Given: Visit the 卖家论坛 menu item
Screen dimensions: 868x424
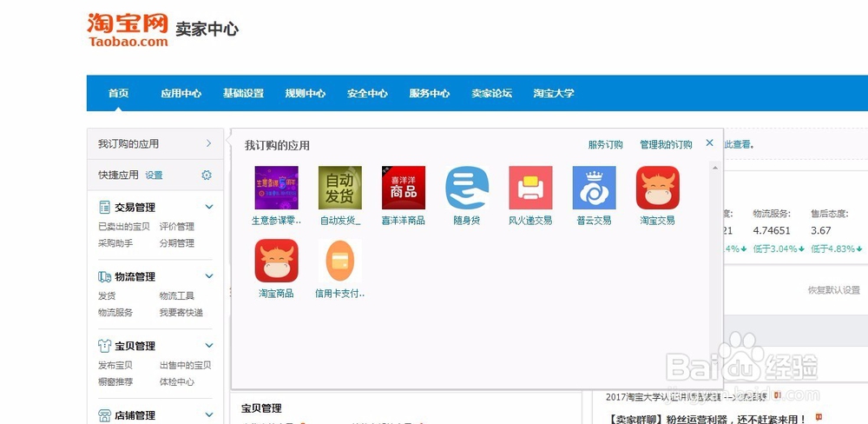Looking at the screenshot, I should click(491, 93).
